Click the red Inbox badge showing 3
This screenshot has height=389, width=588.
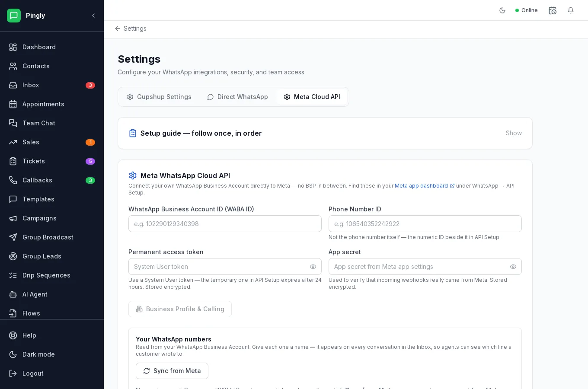pyautogui.click(x=90, y=85)
